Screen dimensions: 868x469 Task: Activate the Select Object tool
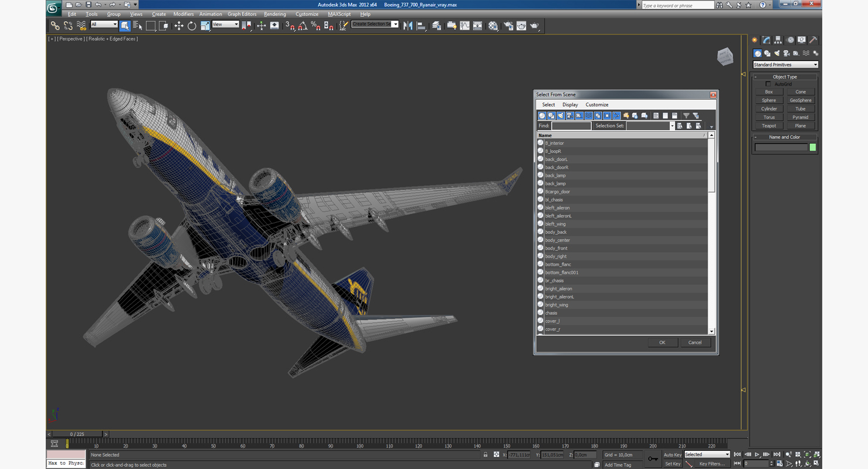[x=125, y=26]
